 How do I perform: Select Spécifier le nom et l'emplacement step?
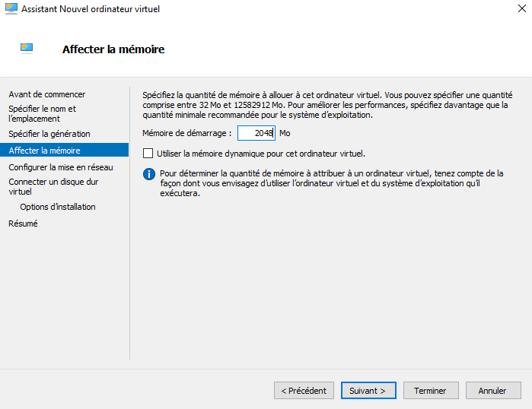click(x=42, y=113)
